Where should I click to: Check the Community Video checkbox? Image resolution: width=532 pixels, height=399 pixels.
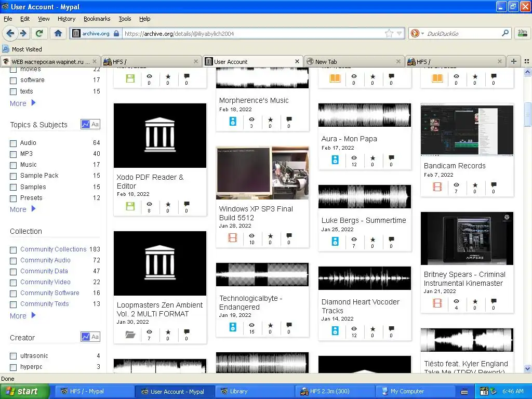tap(13, 282)
